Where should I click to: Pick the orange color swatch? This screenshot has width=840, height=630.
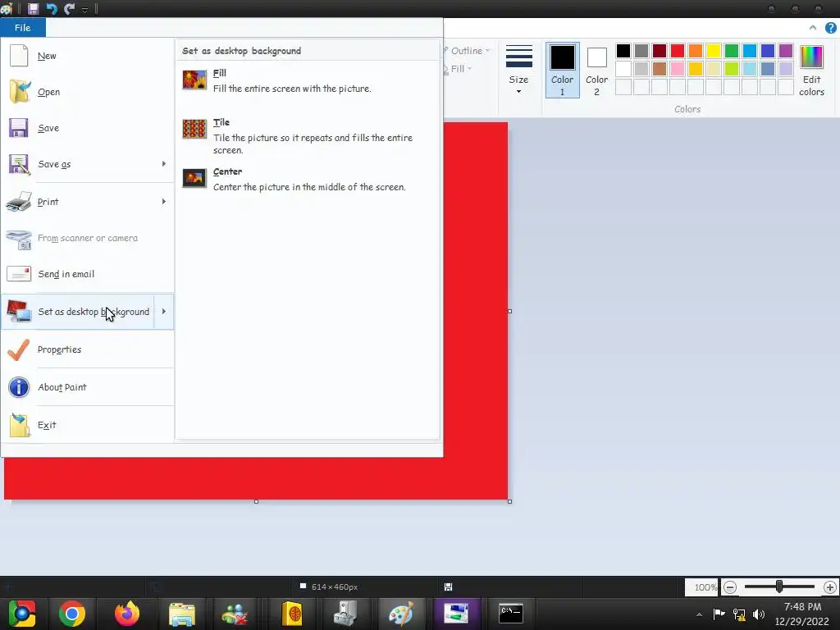click(x=696, y=51)
